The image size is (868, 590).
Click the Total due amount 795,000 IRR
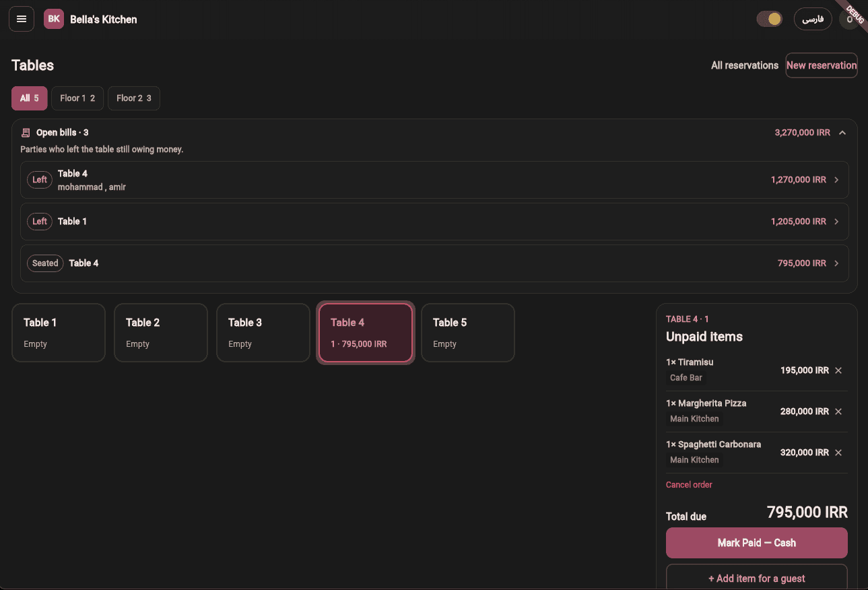coord(807,513)
